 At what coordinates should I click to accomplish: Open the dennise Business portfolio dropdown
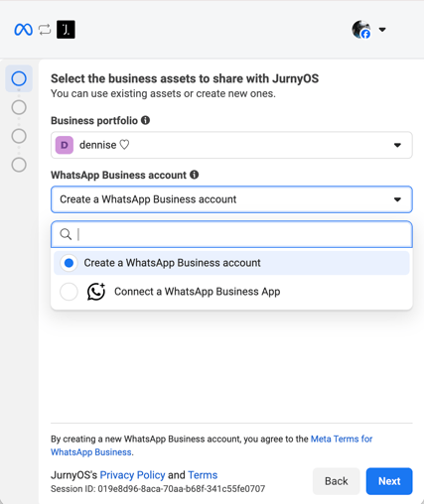(x=231, y=145)
